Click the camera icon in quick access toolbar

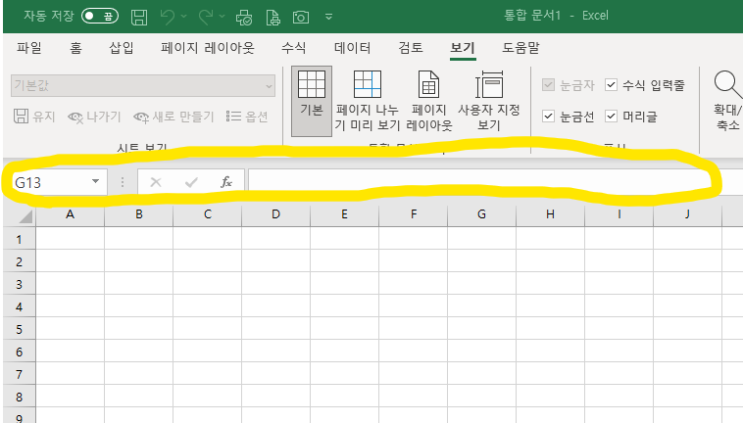pos(301,18)
